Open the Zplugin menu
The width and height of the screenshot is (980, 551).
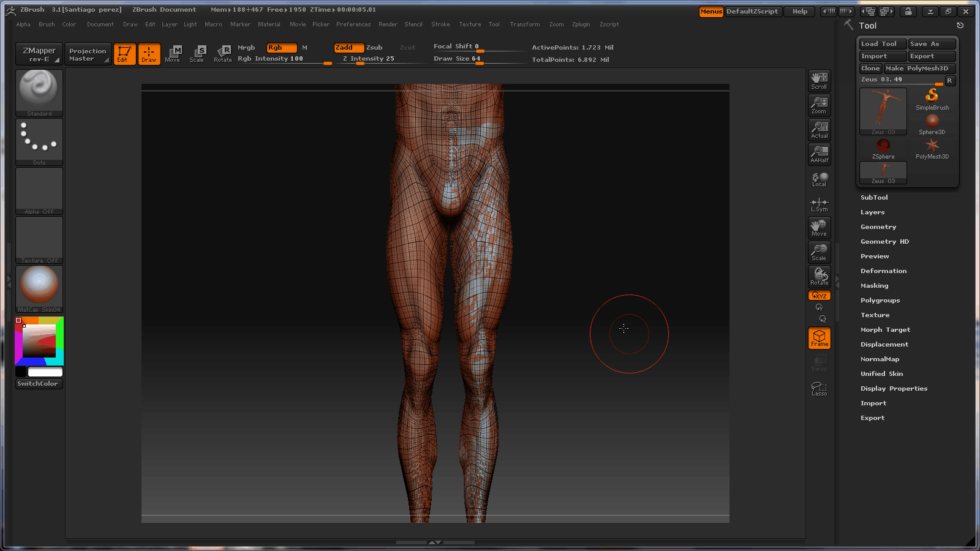581,24
